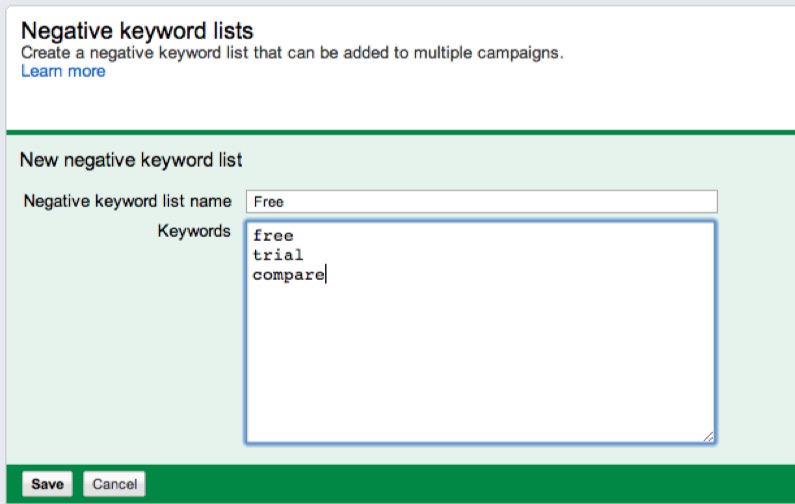Click the "Keywords" field label
795x504 pixels.
click(x=194, y=231)
